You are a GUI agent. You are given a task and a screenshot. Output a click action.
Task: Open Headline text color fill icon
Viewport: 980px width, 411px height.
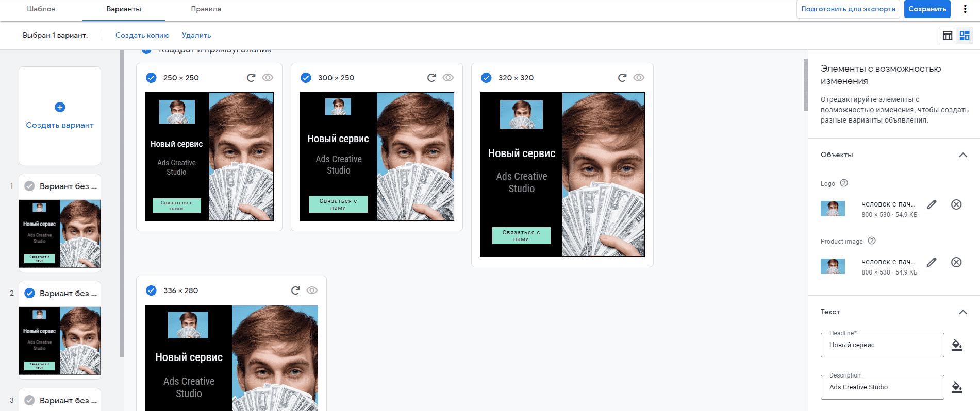click(957, 345)
